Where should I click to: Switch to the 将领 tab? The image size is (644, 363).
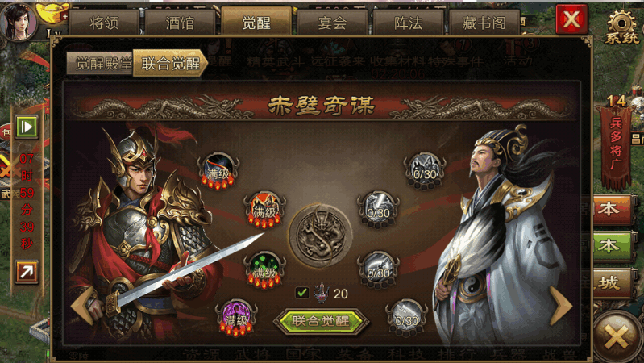(x=104, y=23)
